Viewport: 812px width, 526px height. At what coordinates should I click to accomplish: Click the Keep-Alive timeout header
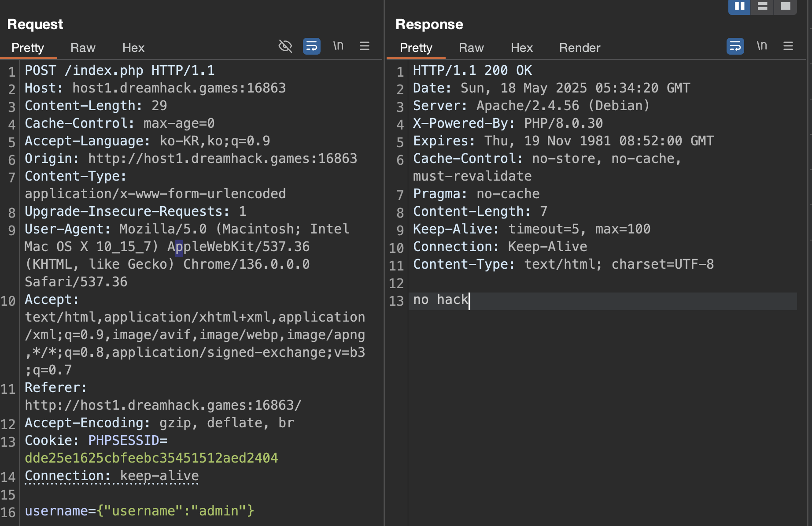532,229
